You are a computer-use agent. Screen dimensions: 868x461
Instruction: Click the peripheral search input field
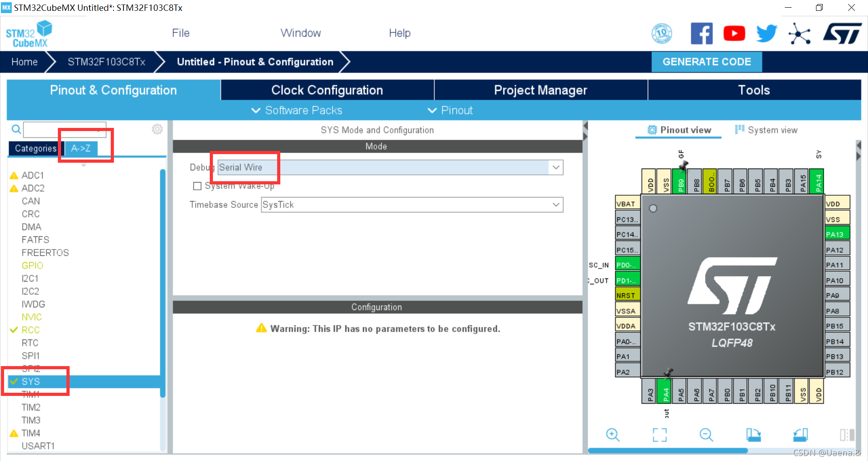tap(65, 130)
